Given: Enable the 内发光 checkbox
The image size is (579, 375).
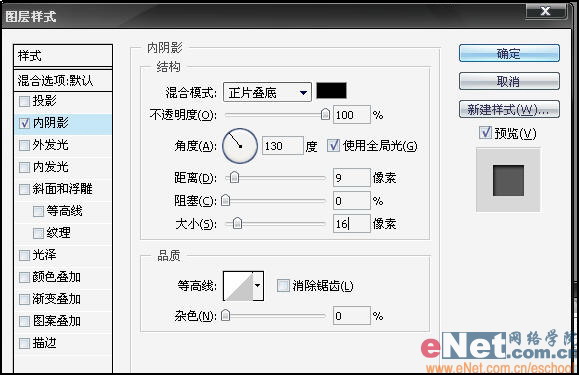Looking at the screenshot, I should click(24, 167).
